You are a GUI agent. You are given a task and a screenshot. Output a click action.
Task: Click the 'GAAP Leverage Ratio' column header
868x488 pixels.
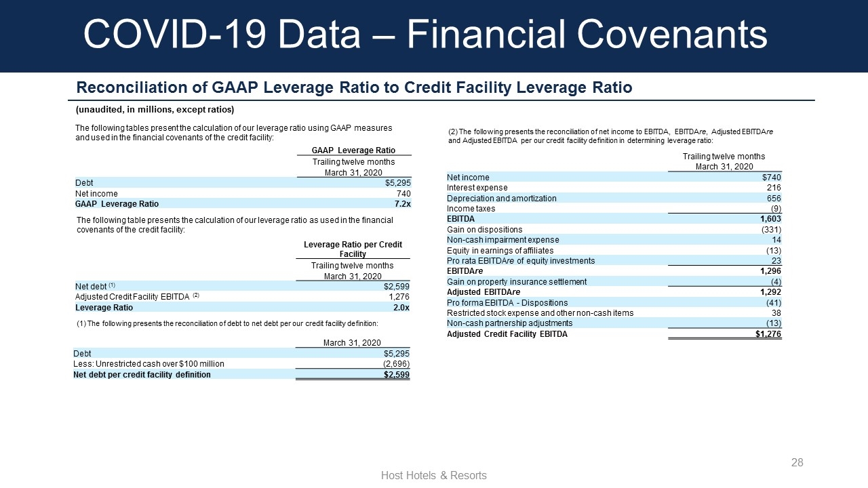tap(353, 150)
